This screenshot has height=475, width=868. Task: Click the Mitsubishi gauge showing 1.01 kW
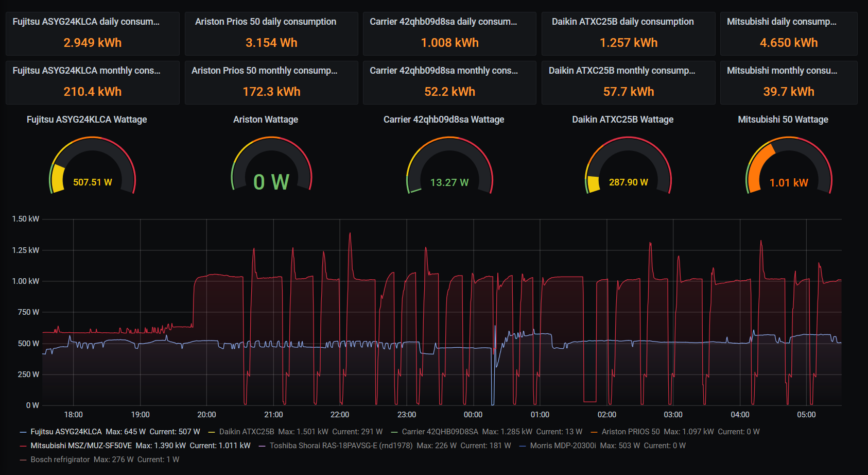coord(789,166)
